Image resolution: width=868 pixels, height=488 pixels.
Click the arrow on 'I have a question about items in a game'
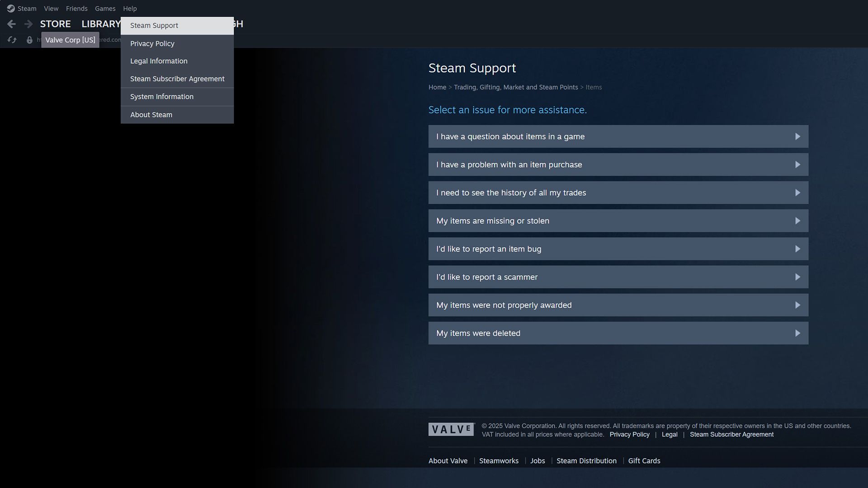797,136
